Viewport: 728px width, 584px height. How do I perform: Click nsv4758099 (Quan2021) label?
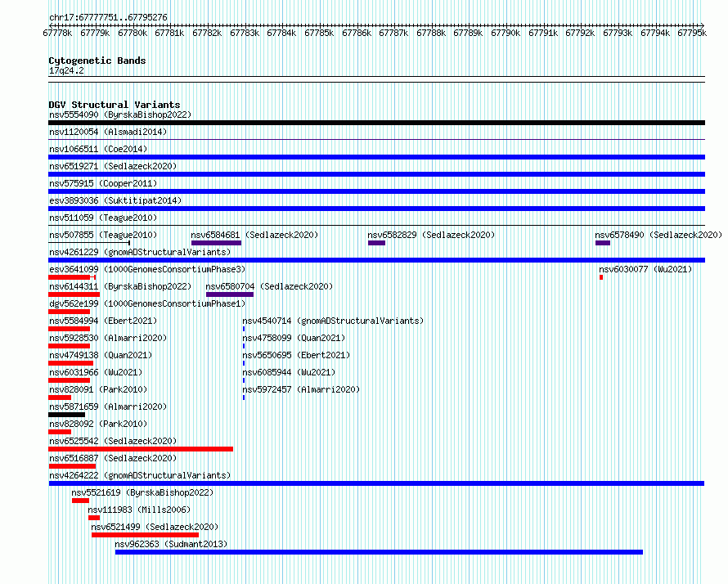coord(294,338)
